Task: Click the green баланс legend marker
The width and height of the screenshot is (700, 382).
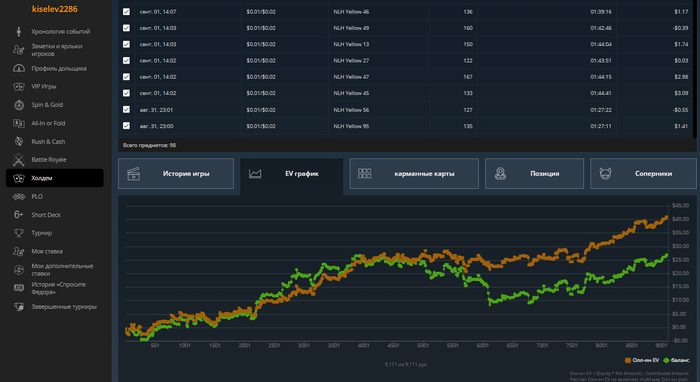Action: point(667,360)
